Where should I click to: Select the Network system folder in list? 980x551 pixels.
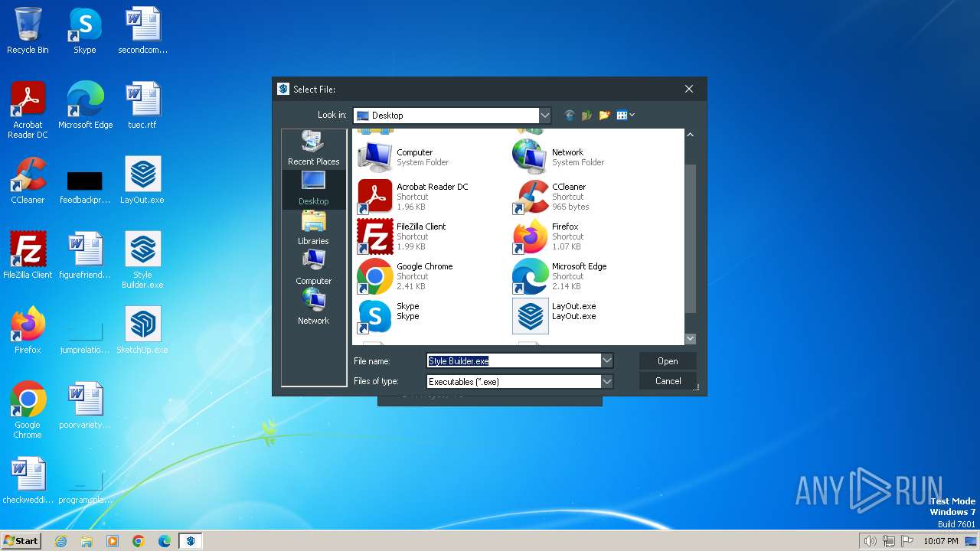[587, 157]
